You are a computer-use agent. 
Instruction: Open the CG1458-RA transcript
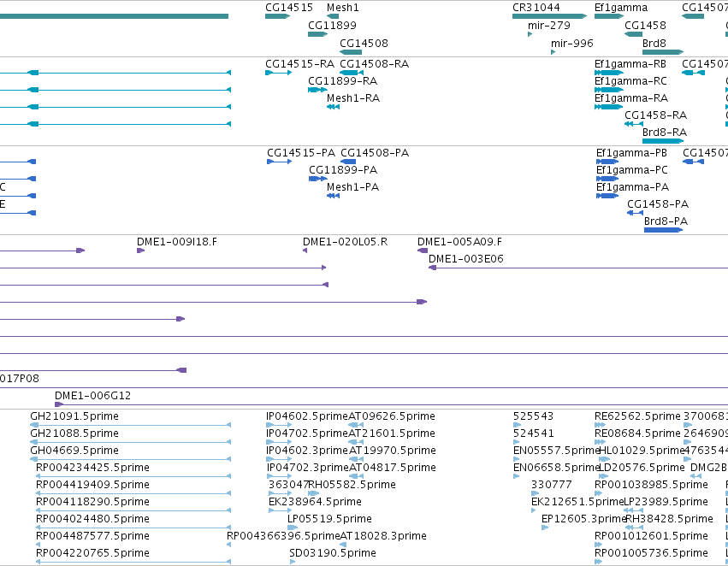tap(655, 115)
